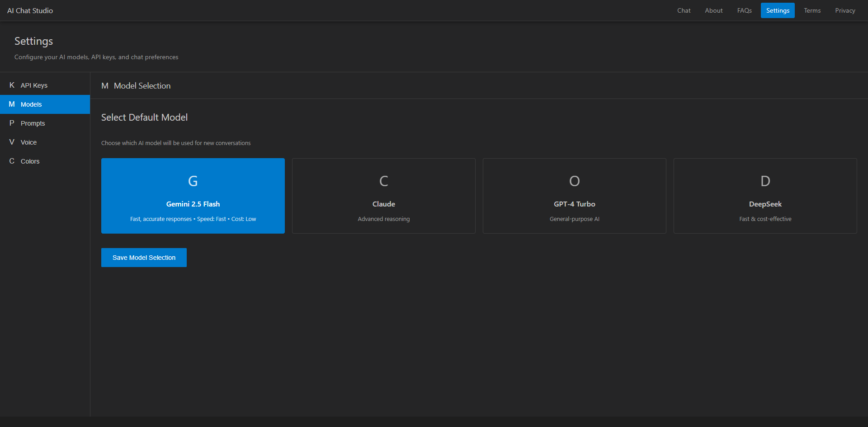This screenshot has width=868, height=427.
Task: Click the G icon on Gemini card
Action: click(193, 181)
